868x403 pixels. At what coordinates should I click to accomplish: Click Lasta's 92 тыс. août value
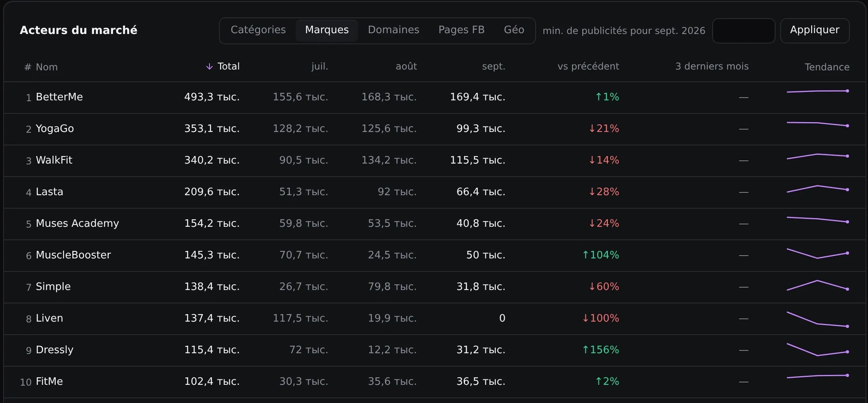[x=397, y=192]
